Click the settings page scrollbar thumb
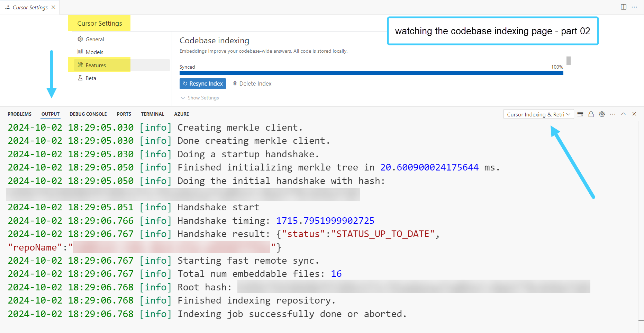This screenshot has height=333, width=644. (x=569, y=61)
